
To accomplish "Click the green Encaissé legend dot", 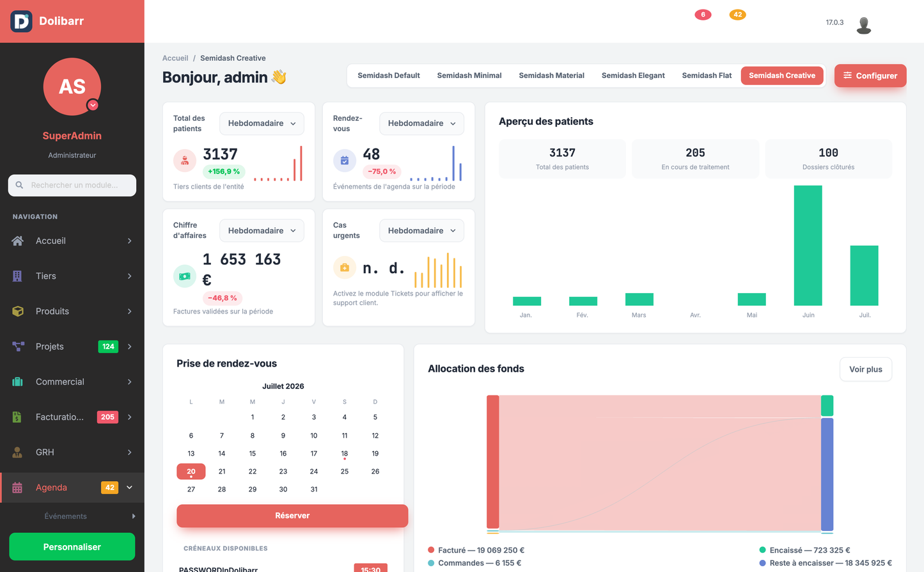I will coord(763,550).
